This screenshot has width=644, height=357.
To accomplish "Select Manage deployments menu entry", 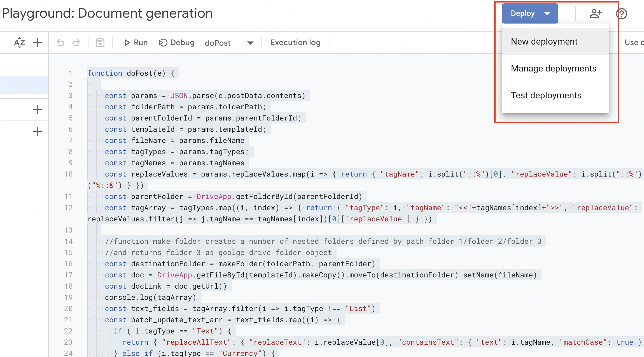I will (x=554, y=68).
